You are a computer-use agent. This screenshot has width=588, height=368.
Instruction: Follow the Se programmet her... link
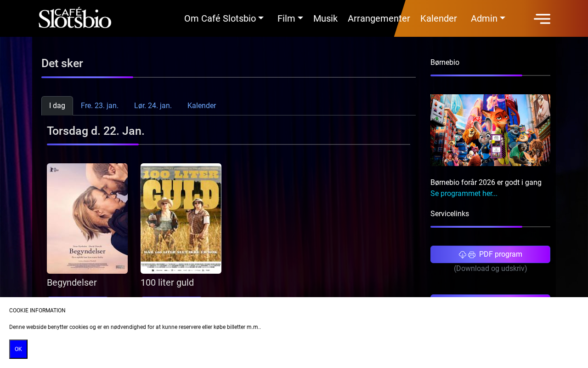click(464, 194)
